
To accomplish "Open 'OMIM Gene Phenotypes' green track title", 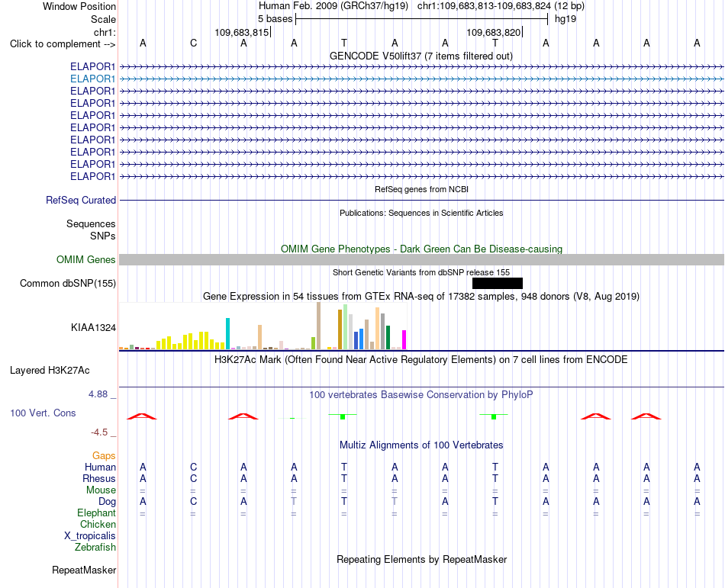I will coord(421,249).
